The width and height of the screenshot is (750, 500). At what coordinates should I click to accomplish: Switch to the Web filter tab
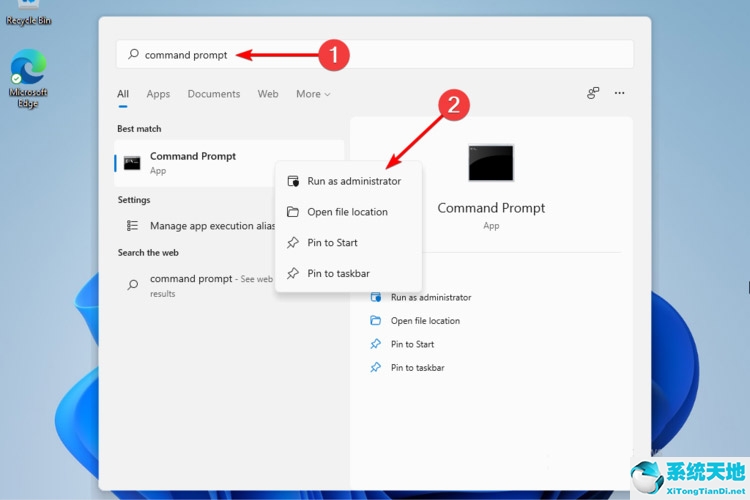[x=268, y=94]
